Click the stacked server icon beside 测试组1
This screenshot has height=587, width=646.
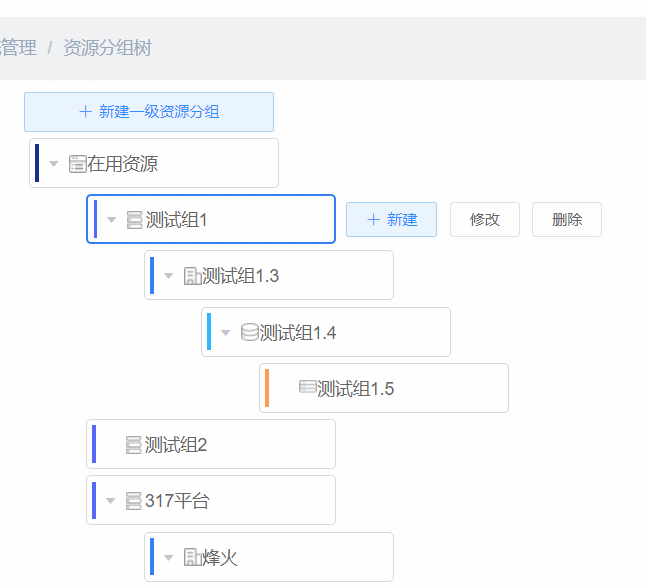(134, 220)
